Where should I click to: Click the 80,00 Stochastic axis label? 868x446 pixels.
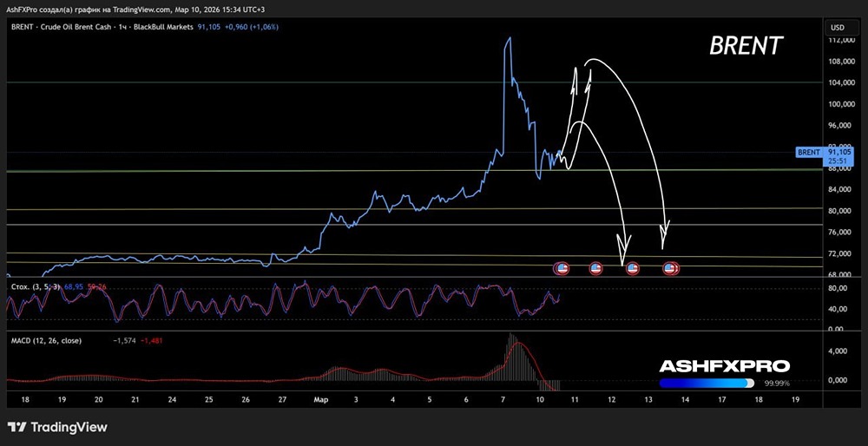[838, 288]
